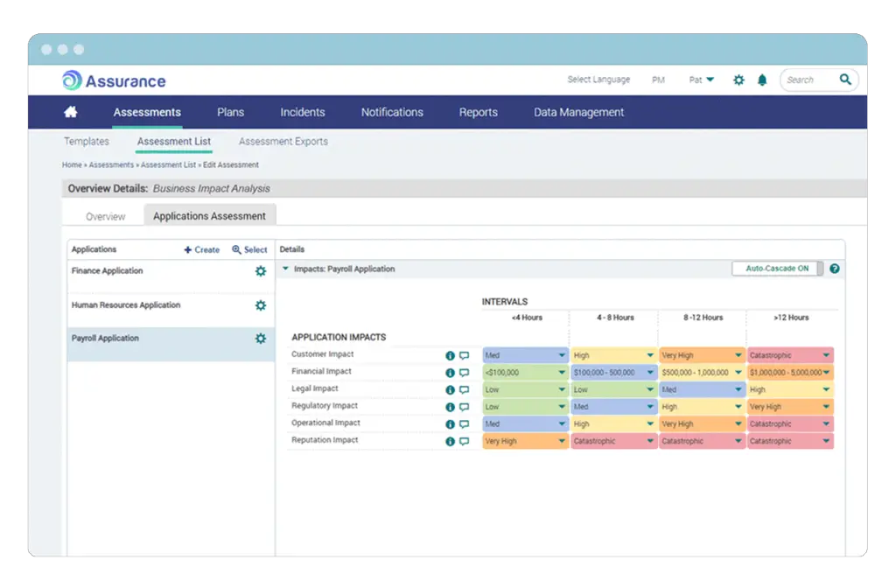Viewport: 896px width, 588px height.
Task: Open comment for Operational Impact
Action: tap(464, 424)
